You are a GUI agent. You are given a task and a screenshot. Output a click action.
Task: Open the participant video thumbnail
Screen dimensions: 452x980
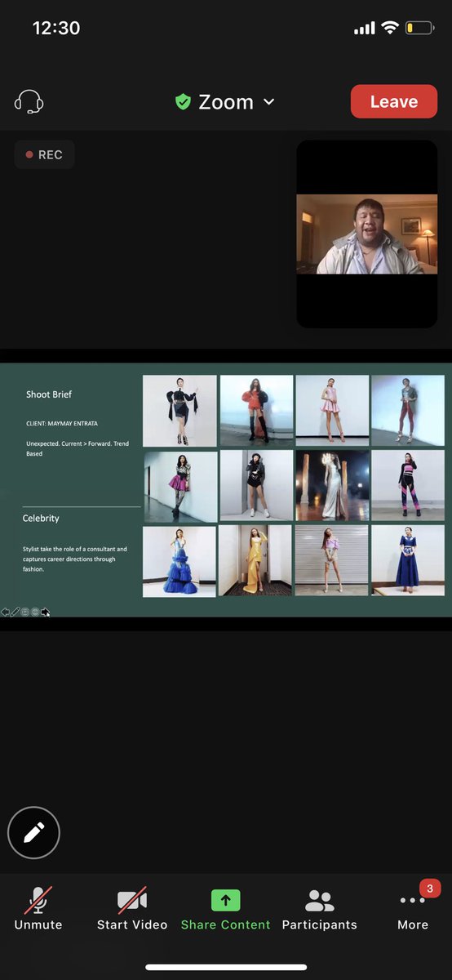click(x=366, y=234)
